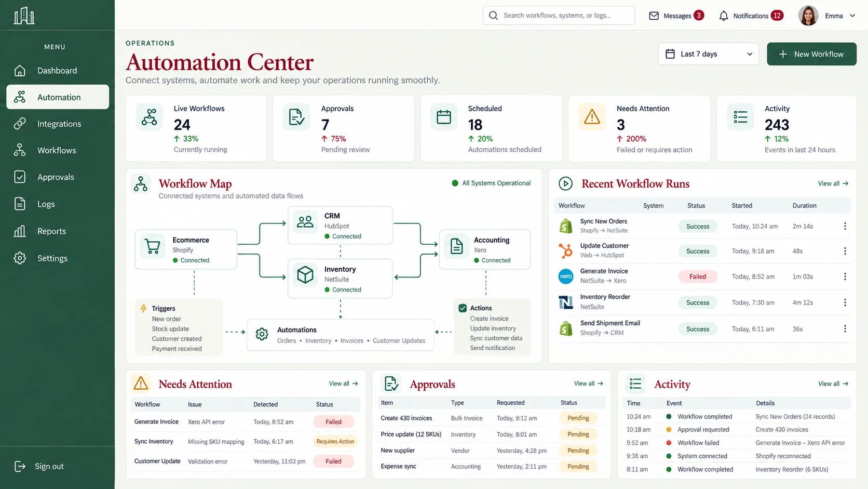Toggle the Actions checkbox in Workflow Map

(x=463, y=308)
